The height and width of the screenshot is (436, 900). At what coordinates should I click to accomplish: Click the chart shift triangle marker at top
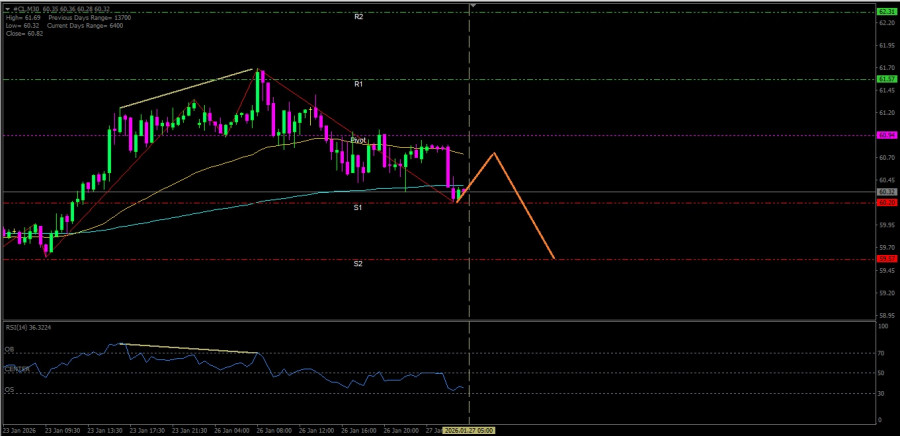[x=471, y=8]
